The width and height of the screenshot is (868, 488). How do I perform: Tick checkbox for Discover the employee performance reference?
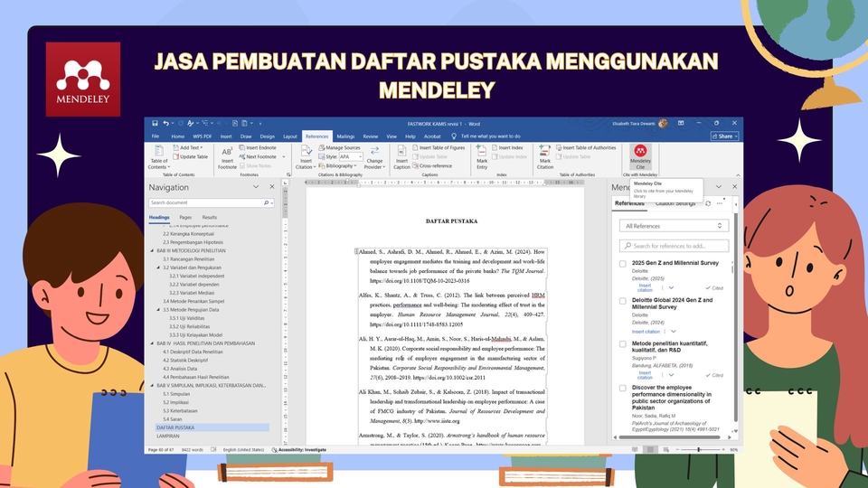click(623, 389)
